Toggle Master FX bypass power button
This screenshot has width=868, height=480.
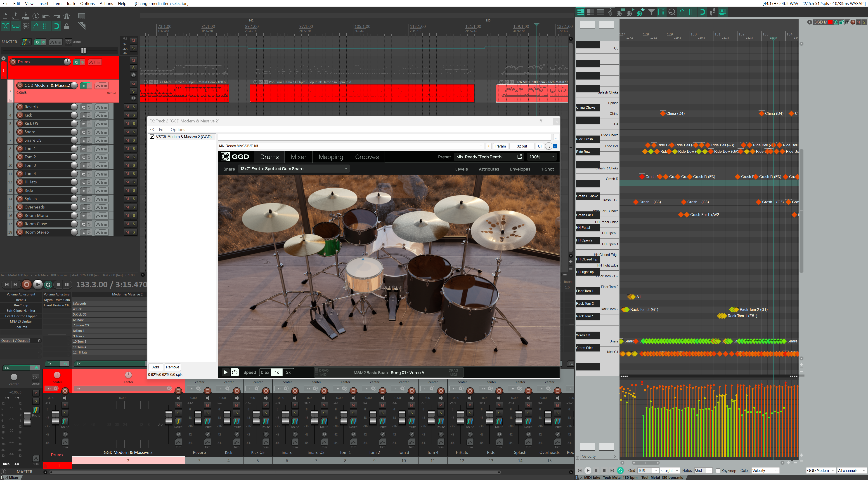43,42
